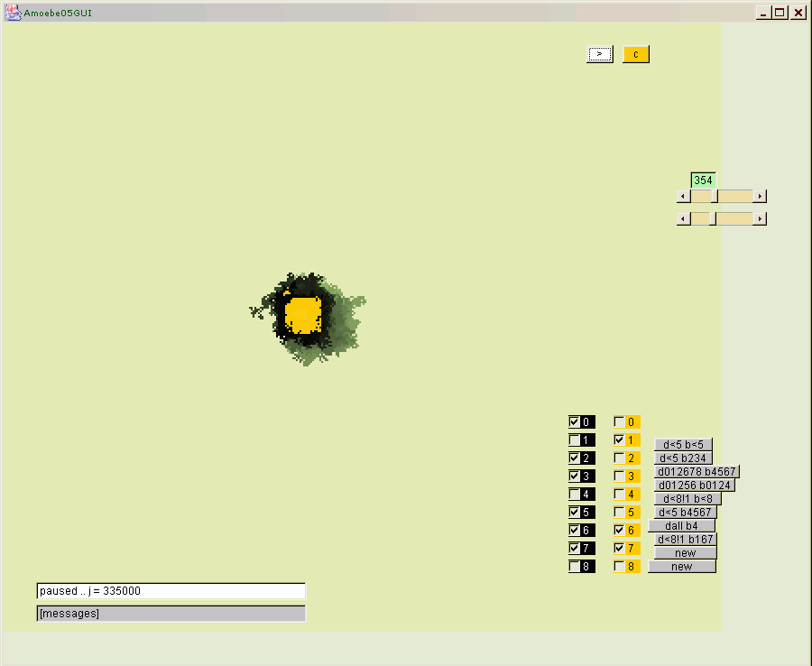Viewport: 812px width, 666px height.
Task: Uncheck the black checkbox 3
Action: [x=574, y=476]
